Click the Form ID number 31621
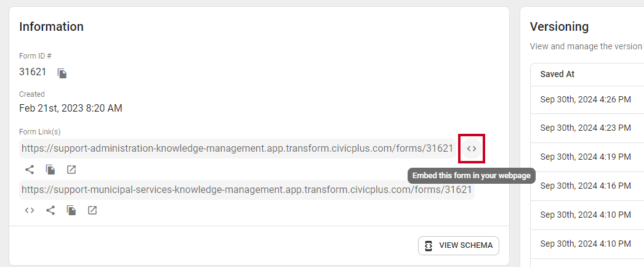644x267 pixels. (33, 72)
